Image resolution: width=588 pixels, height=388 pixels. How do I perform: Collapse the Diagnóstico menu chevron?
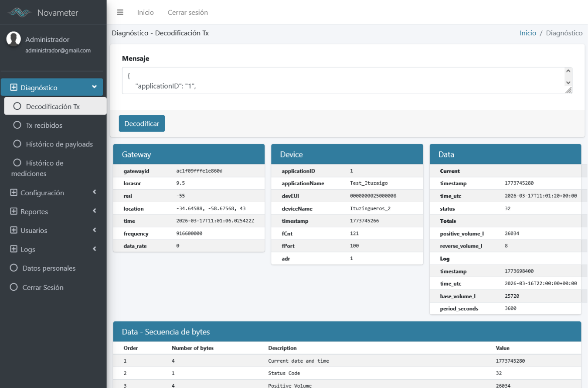pos(94,87)
